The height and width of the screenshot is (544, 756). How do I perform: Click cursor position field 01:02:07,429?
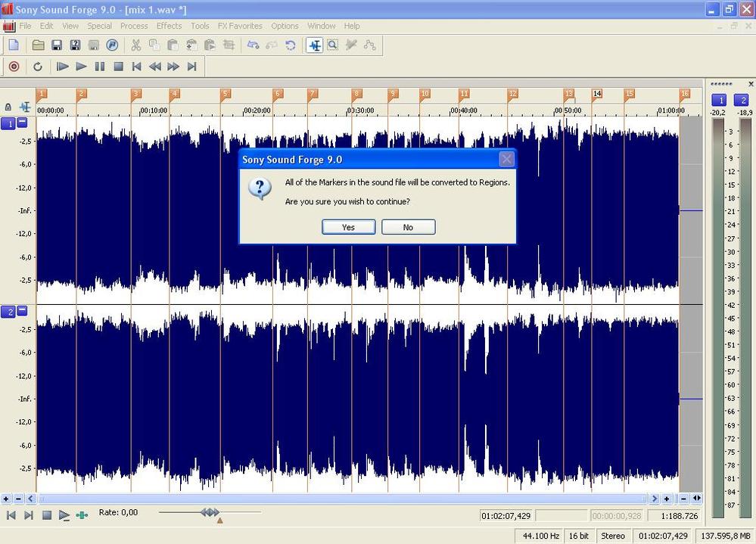tap(506, 516)
